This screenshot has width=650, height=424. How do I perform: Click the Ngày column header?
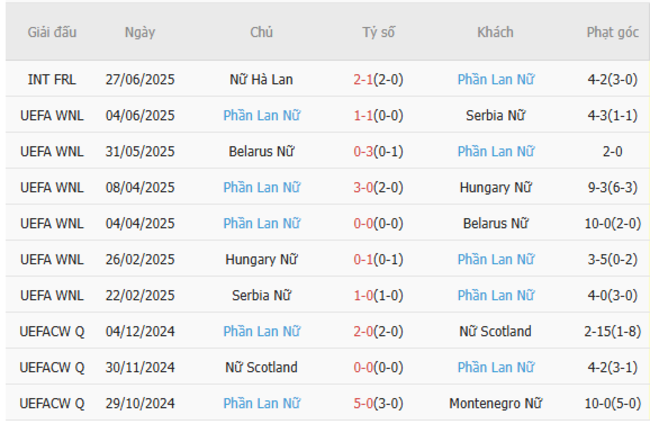(140, 32)
